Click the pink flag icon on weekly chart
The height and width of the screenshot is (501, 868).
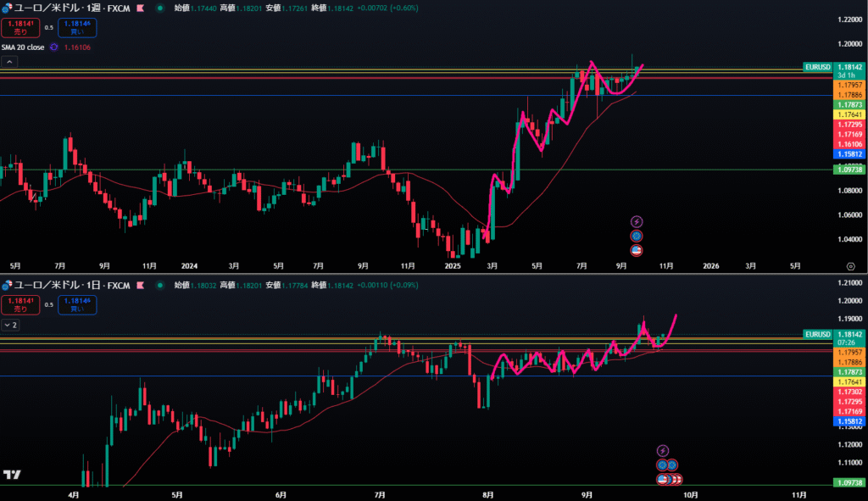(x=138, y=8)
